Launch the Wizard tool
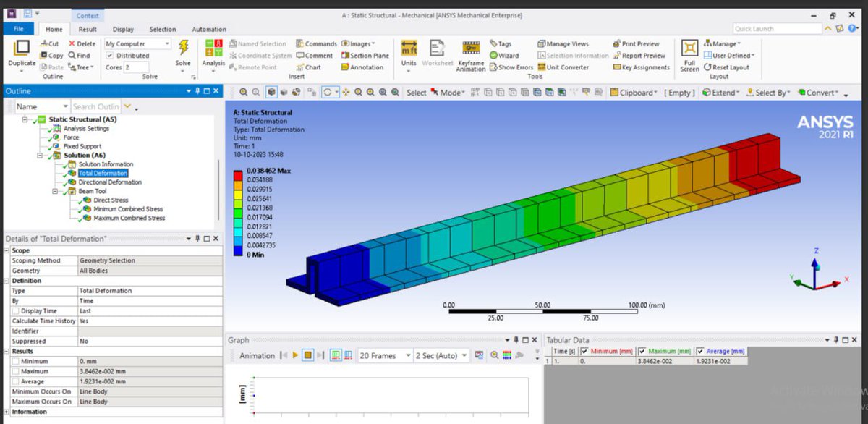 504,56
